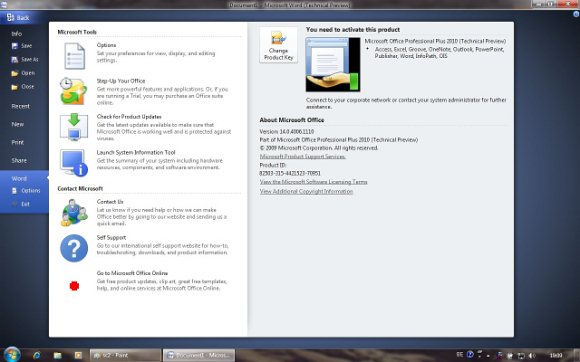580x362 pixels.
Task: Click the Back button in backstage
Action: (x=18, y=17)
